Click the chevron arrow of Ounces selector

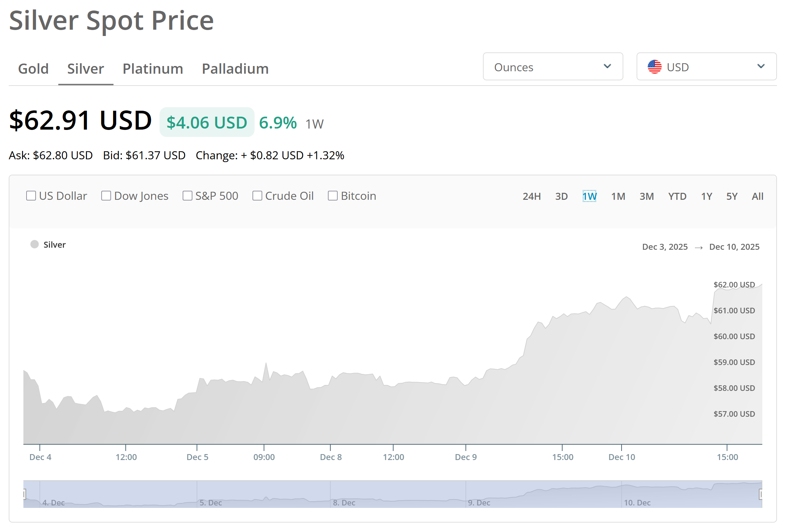(x=607, y=66)
